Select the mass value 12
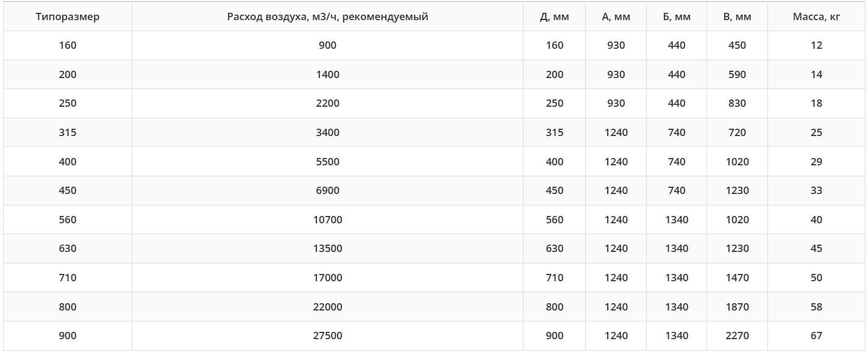868x352 pixels. 816,45
